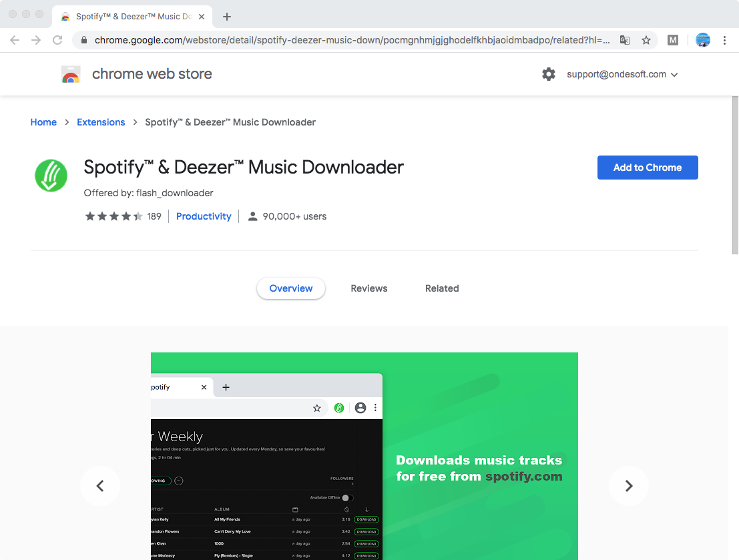Click the address bar URL
Viewport: 739px width, 560px height.
(352, 40)
